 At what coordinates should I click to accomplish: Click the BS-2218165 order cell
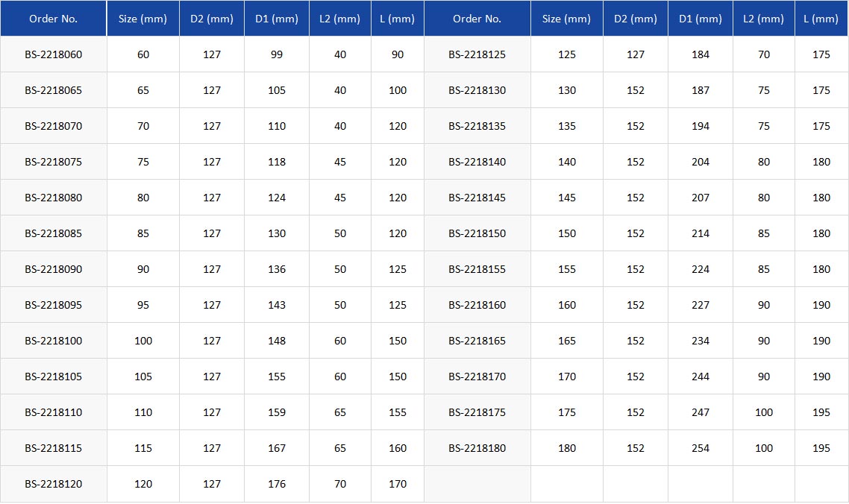pos(477,341)
